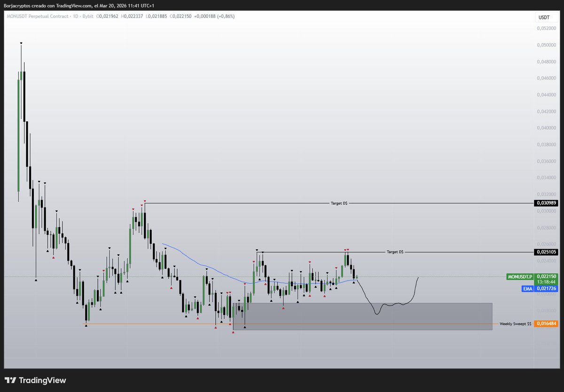Click the 0,025105 price label
The width and height of the screenshot is (564, 392).
[x=546, y=252]
